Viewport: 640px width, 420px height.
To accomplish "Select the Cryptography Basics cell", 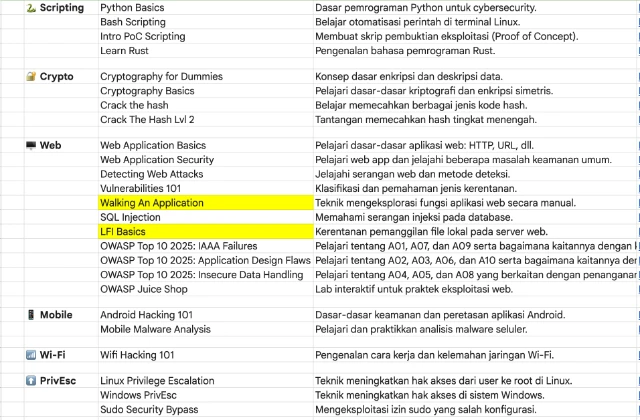I will tap(206, 91).
